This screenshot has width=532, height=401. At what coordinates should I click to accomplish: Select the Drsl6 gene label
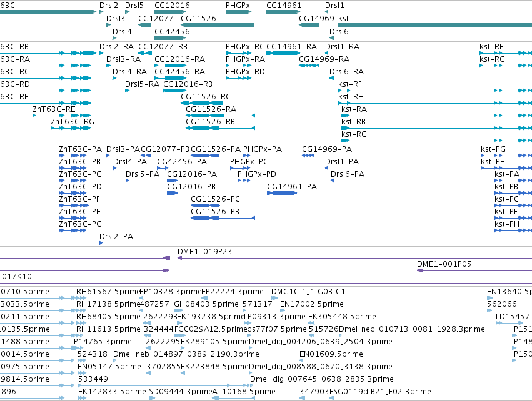pyautogui.click(x=339, y=31)
